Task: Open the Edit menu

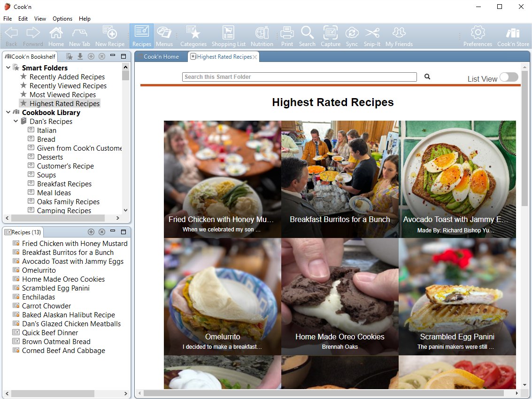Action: (23, 19)
